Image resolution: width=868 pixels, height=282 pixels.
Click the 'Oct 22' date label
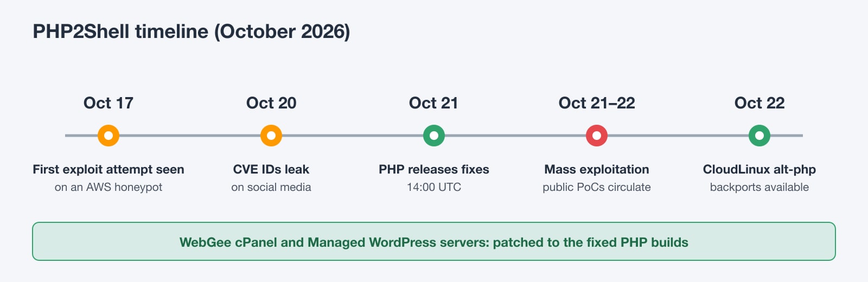point(759,103)
